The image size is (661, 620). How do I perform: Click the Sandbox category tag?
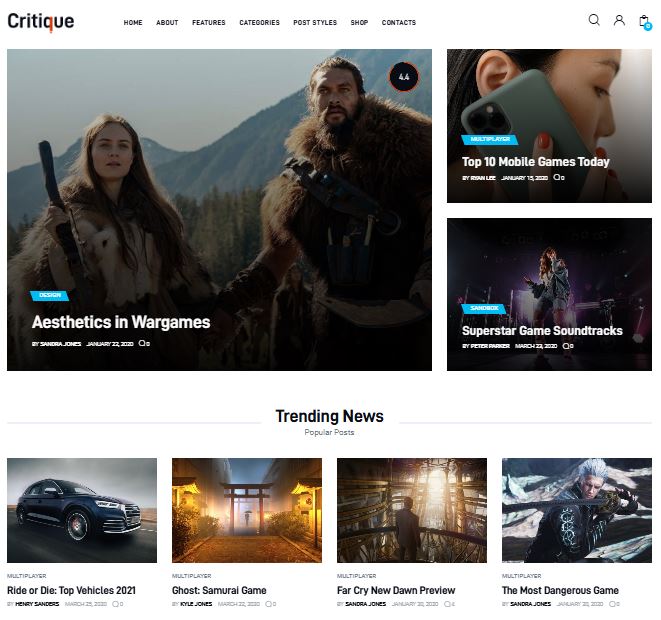point(484,309)
